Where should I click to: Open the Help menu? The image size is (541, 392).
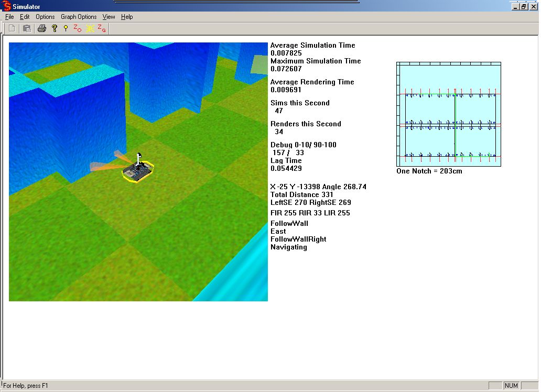click(127, 17)
